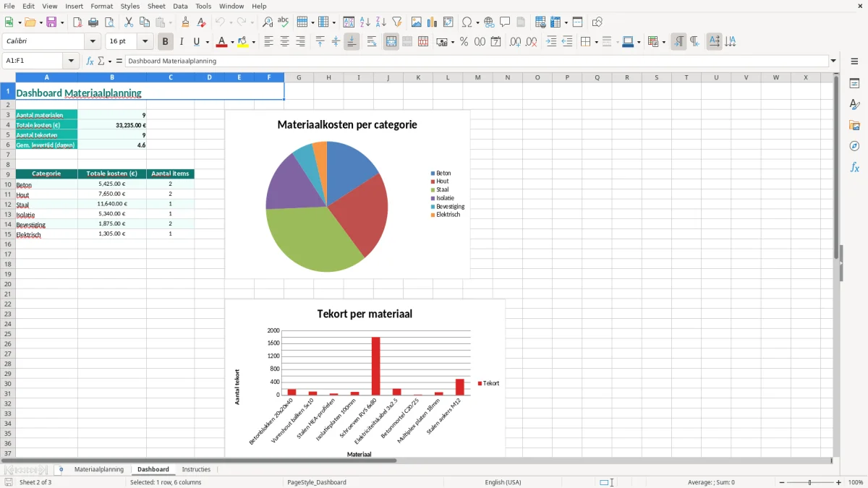
Task: Click the Sort Descending icon
Action: coord(381,22)
